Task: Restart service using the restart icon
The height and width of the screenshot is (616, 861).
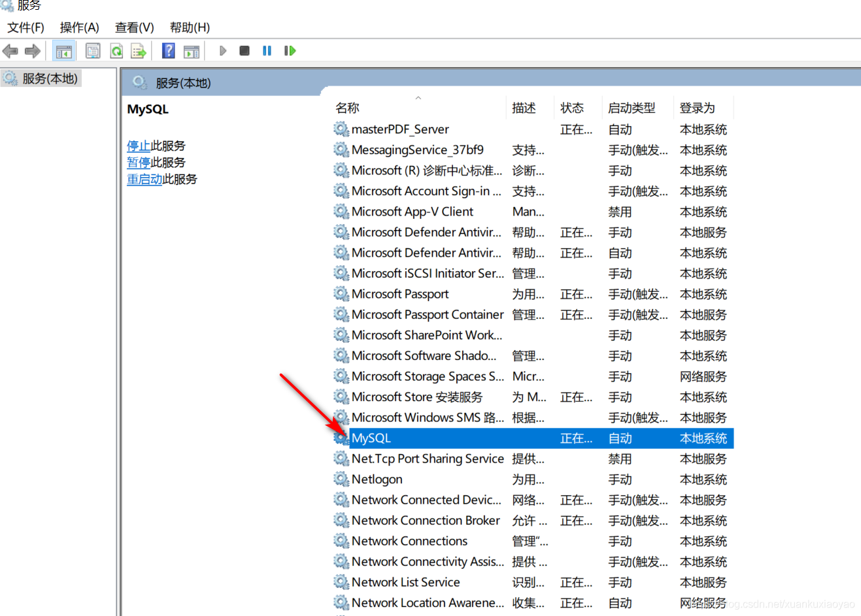Action: (x=290, y=50)
